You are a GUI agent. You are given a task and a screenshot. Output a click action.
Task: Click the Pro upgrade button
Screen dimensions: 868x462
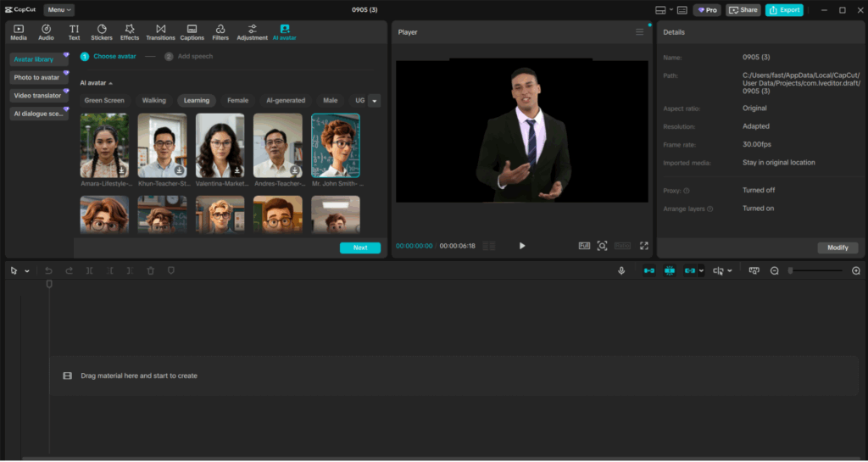[707, 10]
